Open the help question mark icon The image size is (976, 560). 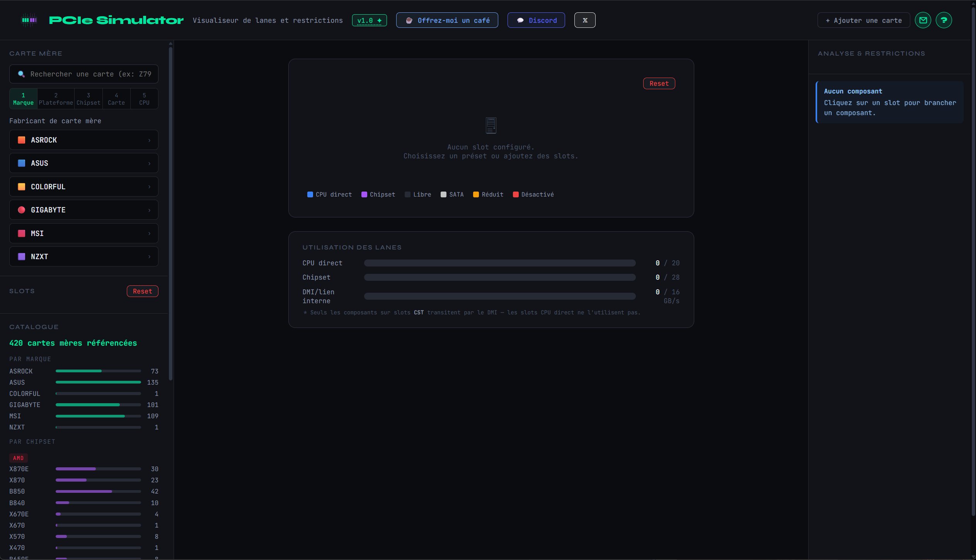944,20
